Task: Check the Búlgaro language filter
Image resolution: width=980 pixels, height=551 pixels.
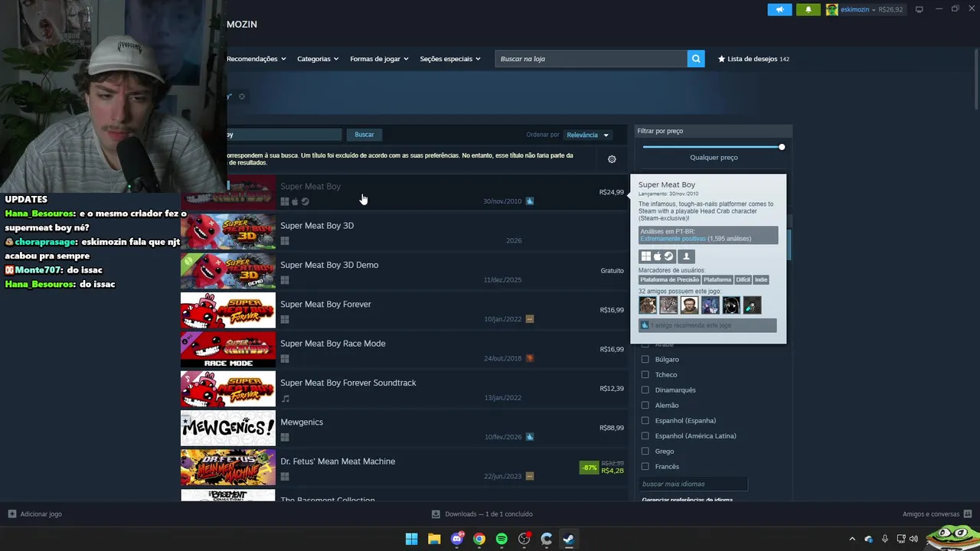Action: pos(645,359)
